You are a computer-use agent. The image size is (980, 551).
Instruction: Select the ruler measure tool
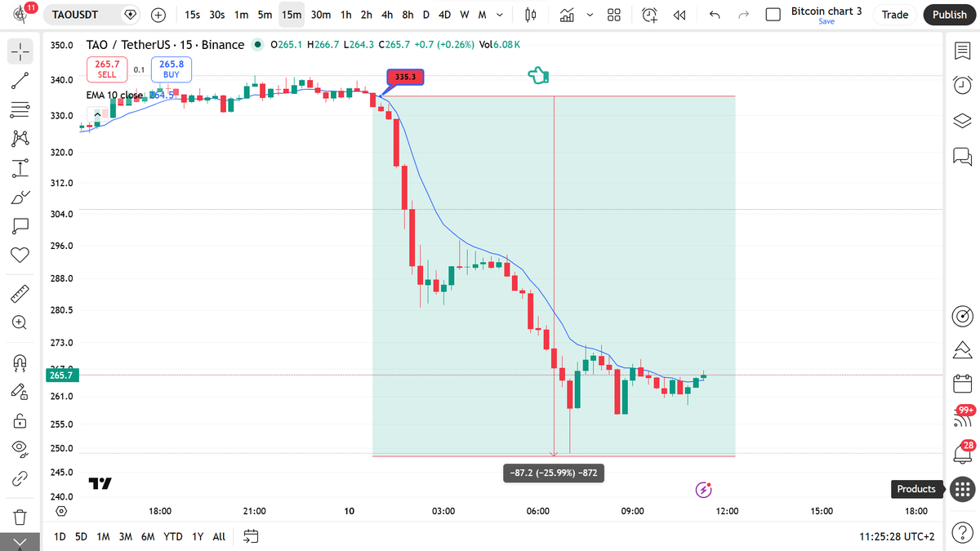pyautogui.click(x=20, y=293)
